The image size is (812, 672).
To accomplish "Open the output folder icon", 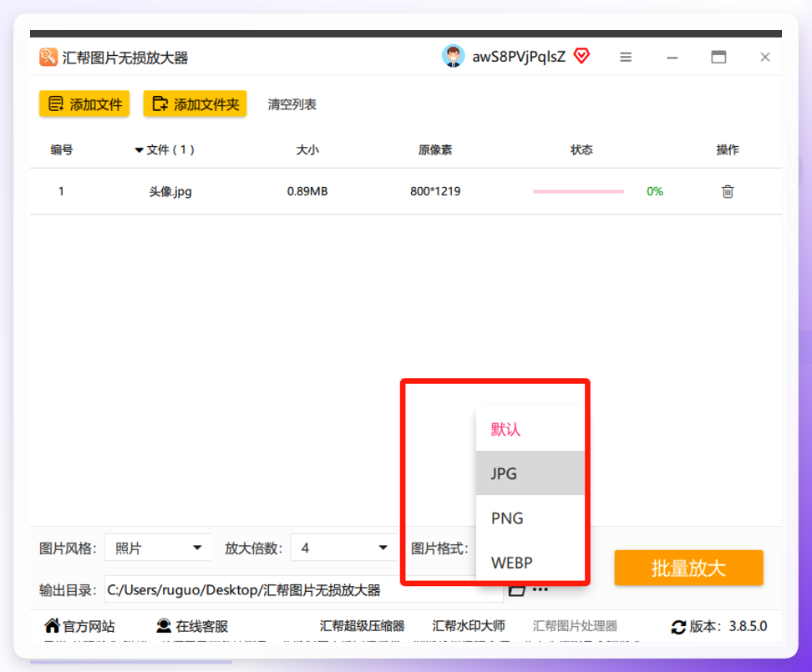I will pos(516,591).
